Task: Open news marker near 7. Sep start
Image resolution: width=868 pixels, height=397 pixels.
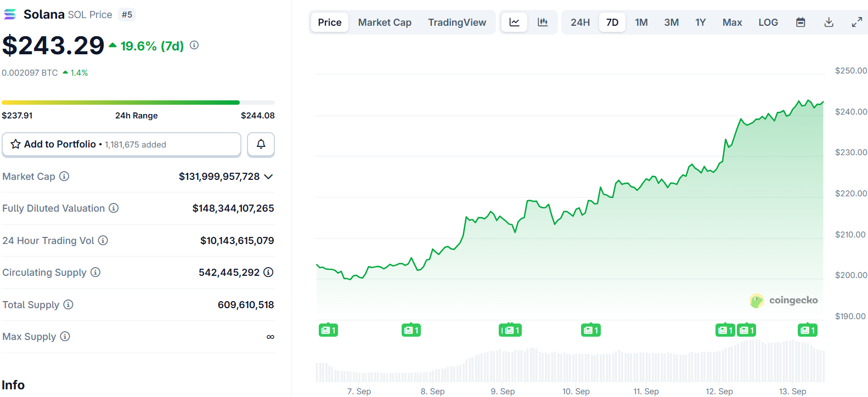Action: point(328,330)
